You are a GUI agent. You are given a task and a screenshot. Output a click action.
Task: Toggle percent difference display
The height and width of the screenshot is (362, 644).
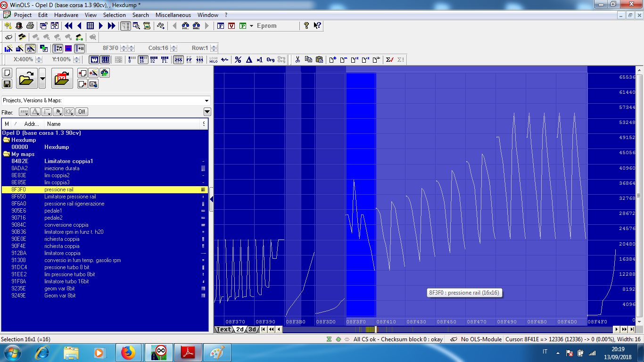[238, 60]
